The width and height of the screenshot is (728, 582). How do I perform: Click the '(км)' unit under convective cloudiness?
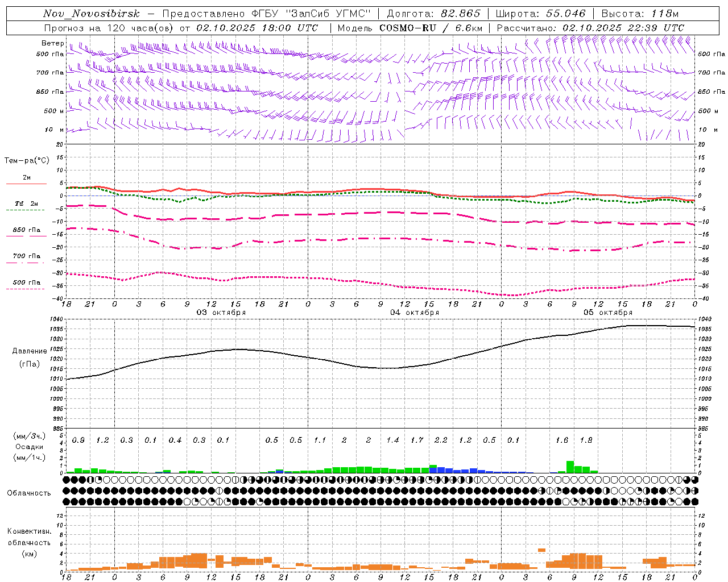(x=29, y=553)
